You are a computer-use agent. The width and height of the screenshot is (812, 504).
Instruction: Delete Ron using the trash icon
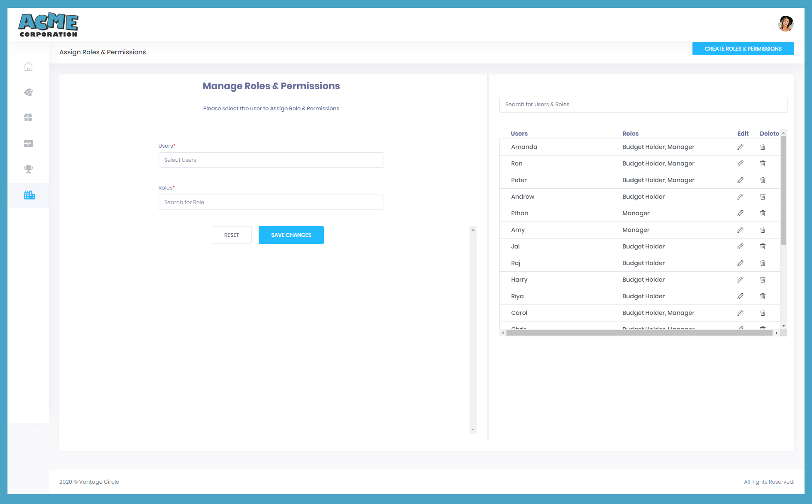[x=763, y=163]
